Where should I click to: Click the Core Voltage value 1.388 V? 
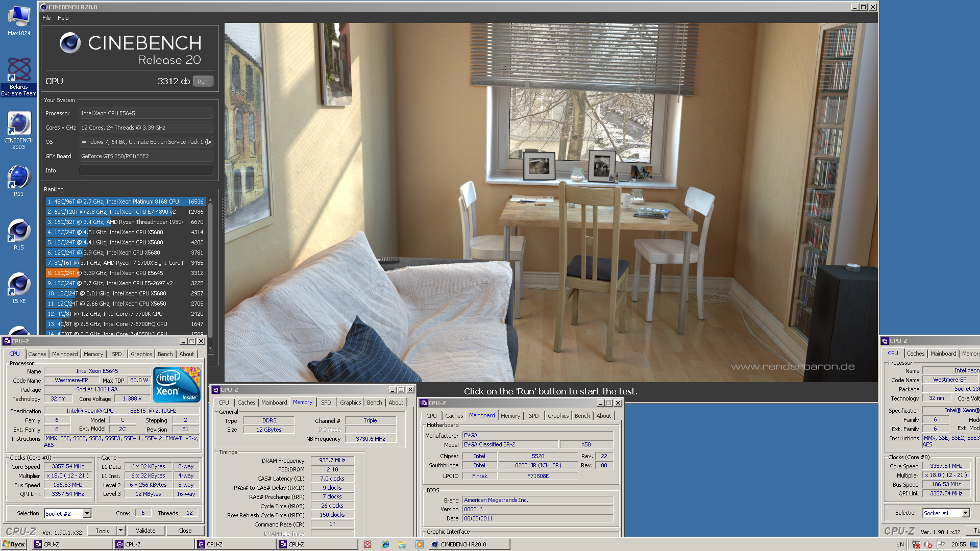click(132, 398)
